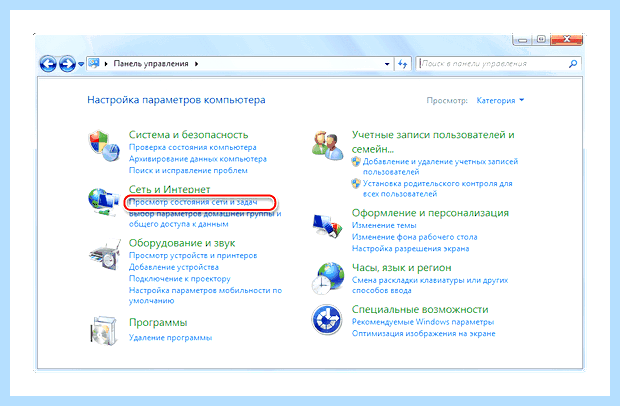
Task: Open Добавление устройства
Action: pos(174,267)
